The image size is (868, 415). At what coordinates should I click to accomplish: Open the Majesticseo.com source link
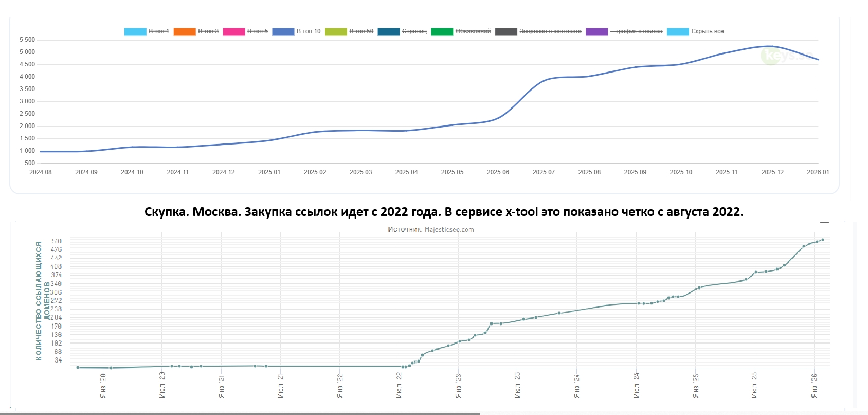pyautogui.click(x=449, y=230)
